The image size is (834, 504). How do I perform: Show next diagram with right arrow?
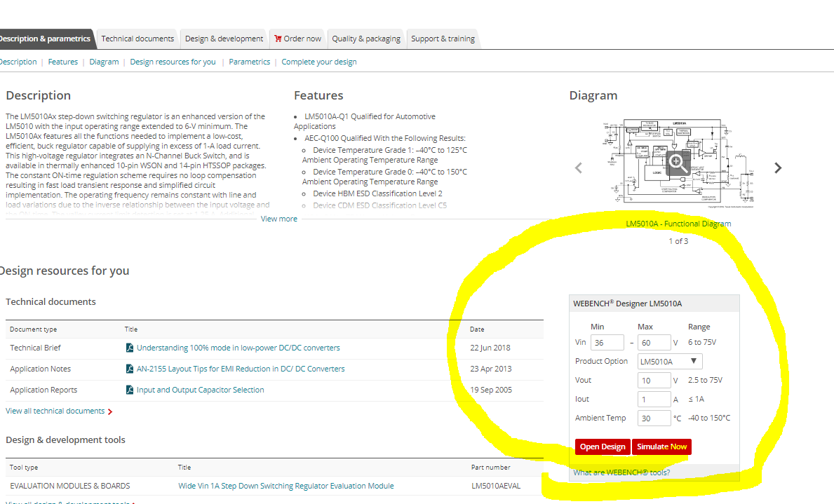point(778,168)
